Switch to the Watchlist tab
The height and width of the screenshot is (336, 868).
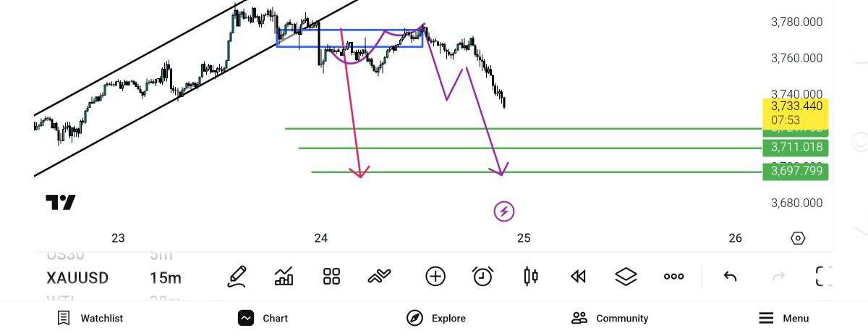click(x=90, y=318)
